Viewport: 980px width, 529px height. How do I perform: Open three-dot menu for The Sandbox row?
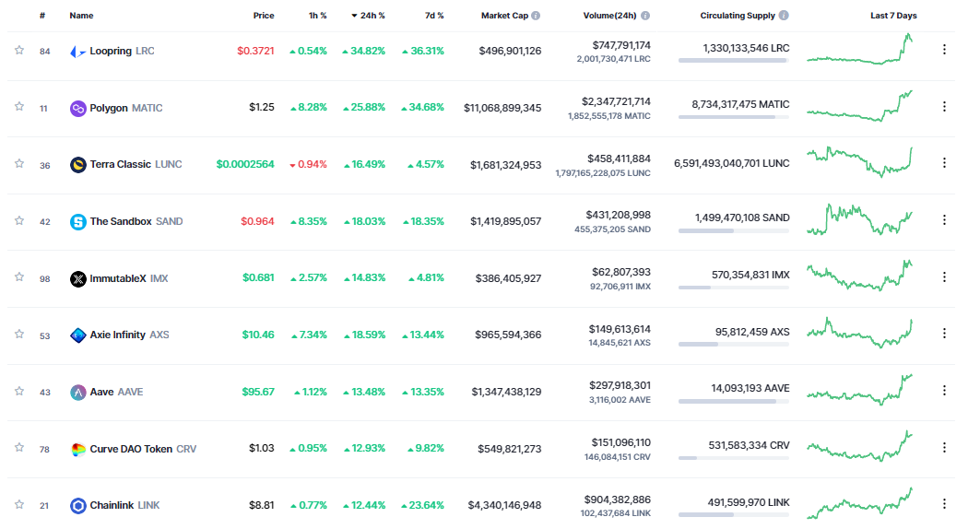[944, 220]
